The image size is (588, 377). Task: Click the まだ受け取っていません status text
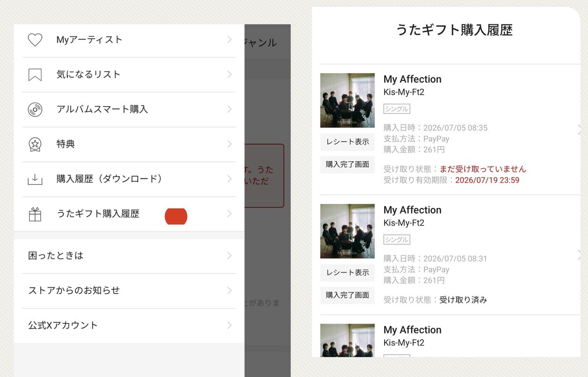[x=483, y=169]
